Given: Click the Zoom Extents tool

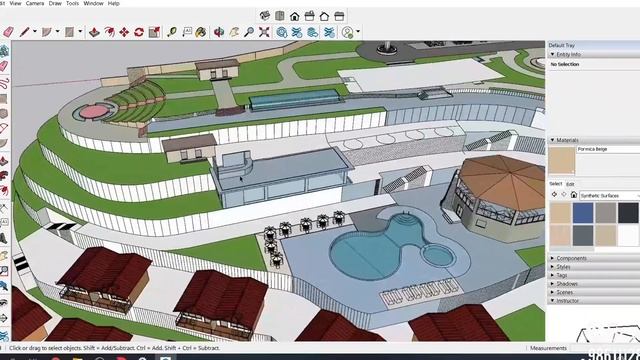Looking at the screenshot, I should tap(264, 32).
